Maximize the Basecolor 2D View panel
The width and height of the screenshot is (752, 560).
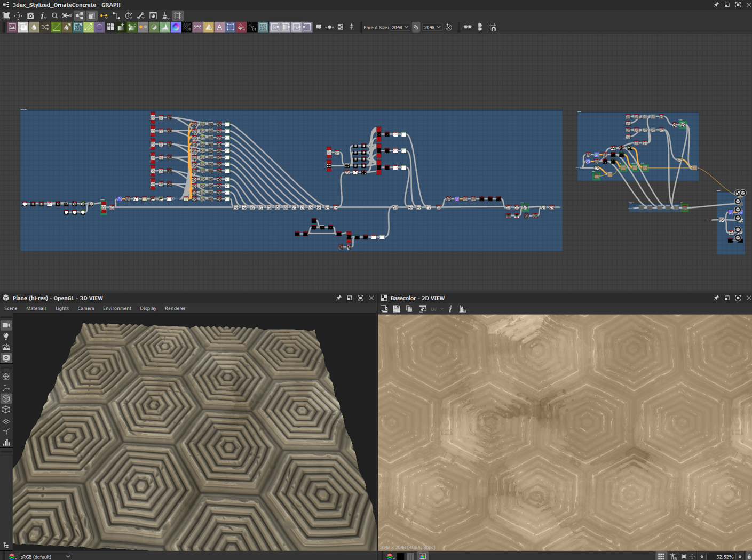point(738,298)
